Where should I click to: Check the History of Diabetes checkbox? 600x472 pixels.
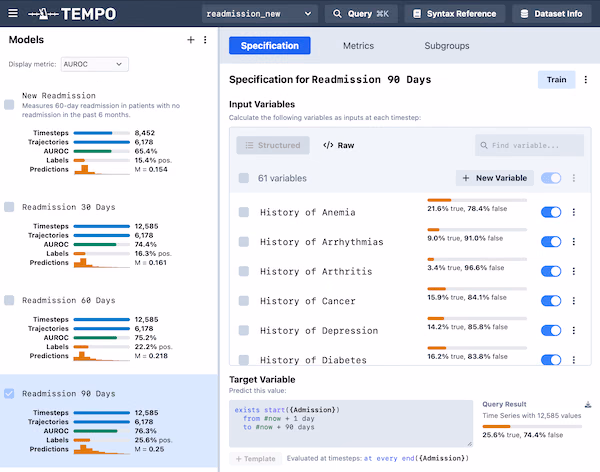pos(244,360)
